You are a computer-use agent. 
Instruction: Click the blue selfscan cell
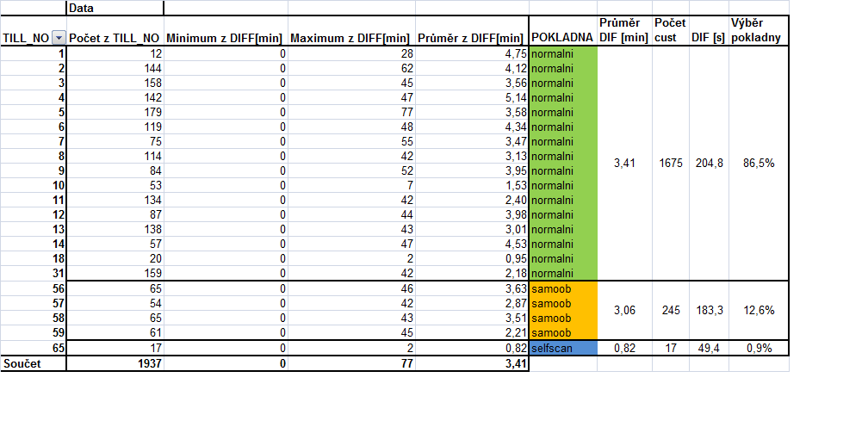coord(562,348)
